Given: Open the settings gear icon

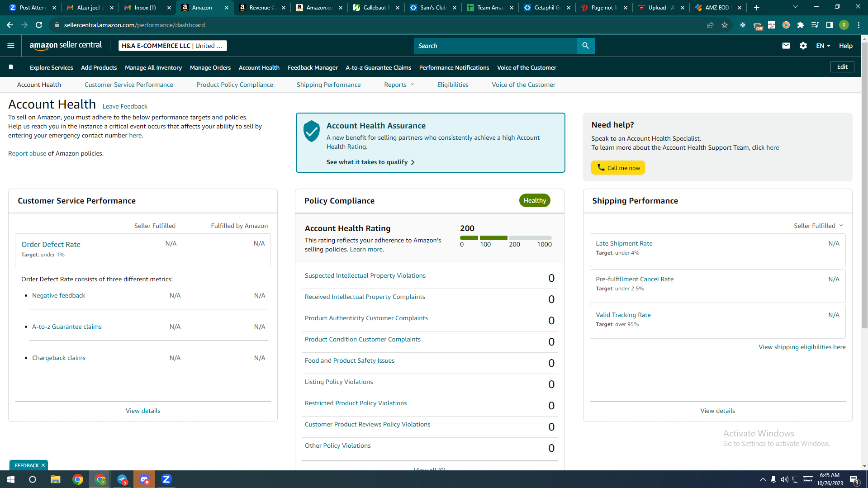Looking at the screenshot, I should (803, 46).
